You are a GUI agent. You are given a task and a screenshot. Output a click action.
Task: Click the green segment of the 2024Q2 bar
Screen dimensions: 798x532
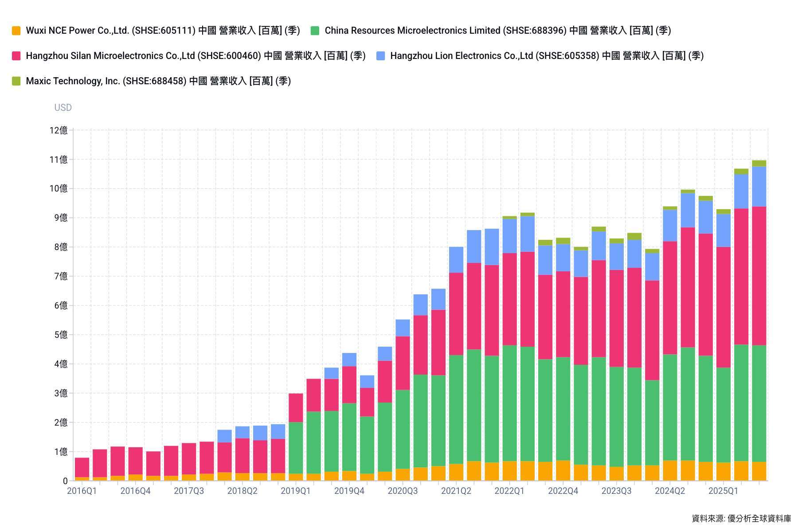[670, 407]
